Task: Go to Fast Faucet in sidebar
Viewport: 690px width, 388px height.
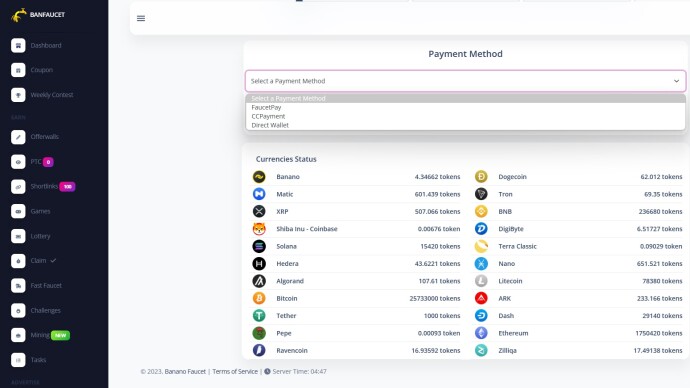Action: pos(46,286)
